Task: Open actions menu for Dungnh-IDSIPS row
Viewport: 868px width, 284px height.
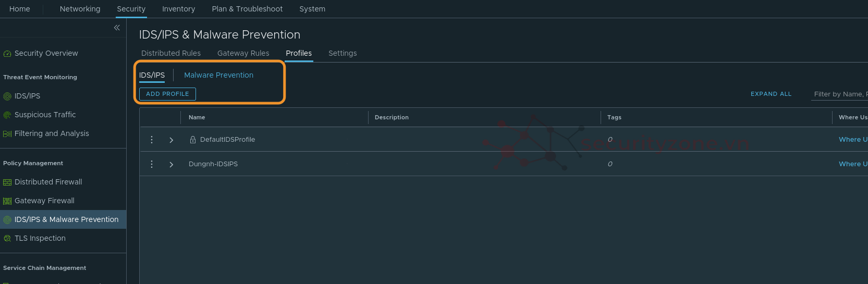Action: coord(152,164)
